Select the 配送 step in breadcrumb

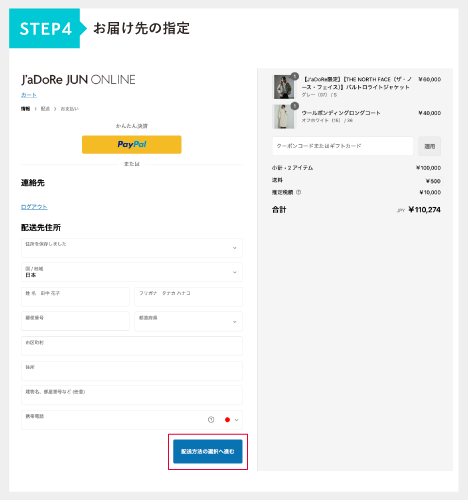(45, 109)
